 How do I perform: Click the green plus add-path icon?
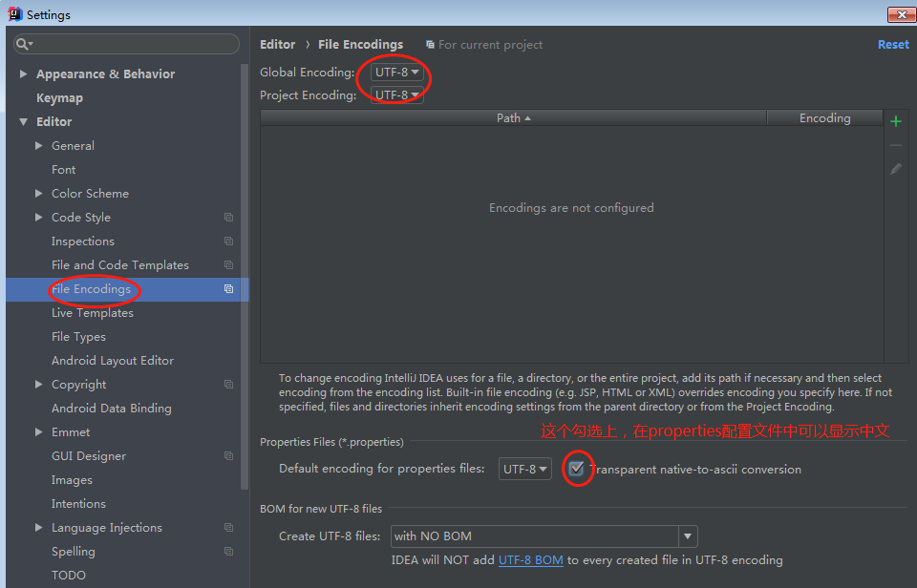tap(895, 121)
